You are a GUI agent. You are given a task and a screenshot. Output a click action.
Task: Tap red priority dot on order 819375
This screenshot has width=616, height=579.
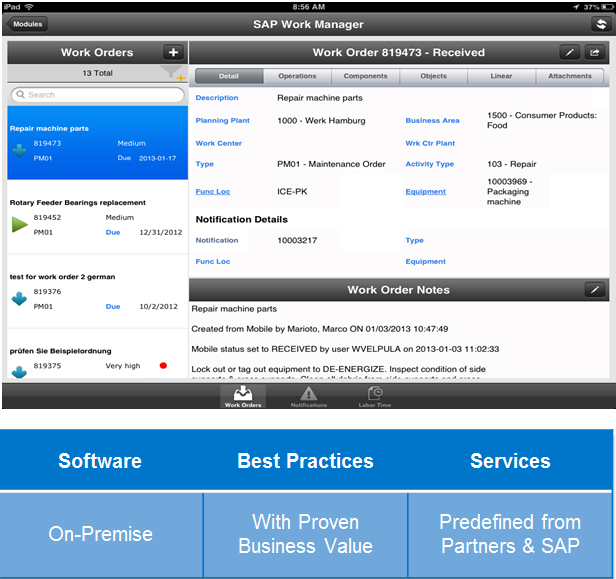[x=163, y=366]
